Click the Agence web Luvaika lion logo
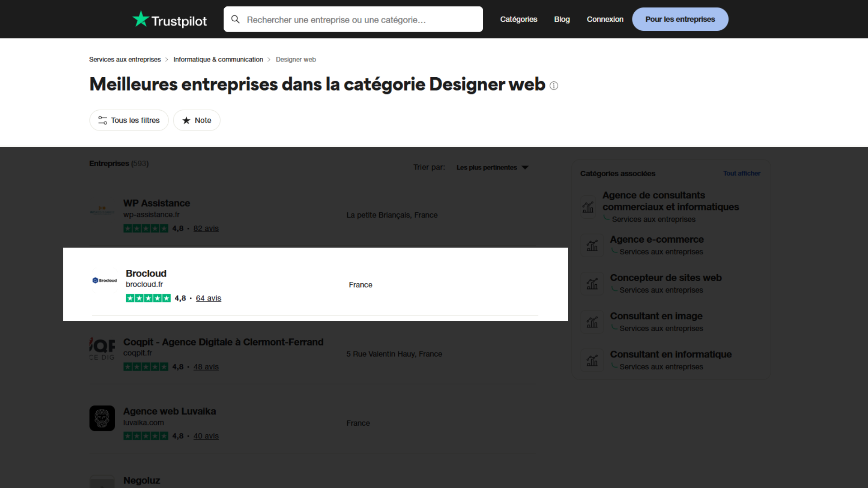Image resolution: width=868 pixels, height=488 pixels. pyautogui.click(x=102, y=418)
